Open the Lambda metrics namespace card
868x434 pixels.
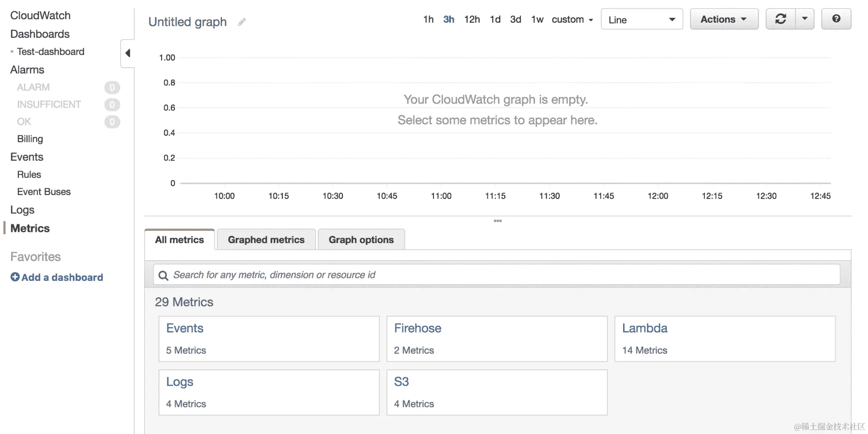pos(725,339)
